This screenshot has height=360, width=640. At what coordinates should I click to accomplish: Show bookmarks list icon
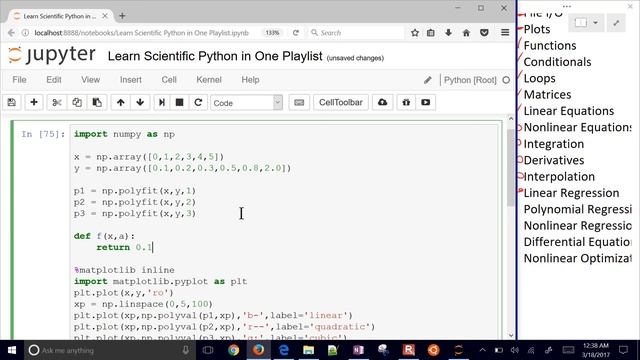pyautogui.click(x=431, y=33)
